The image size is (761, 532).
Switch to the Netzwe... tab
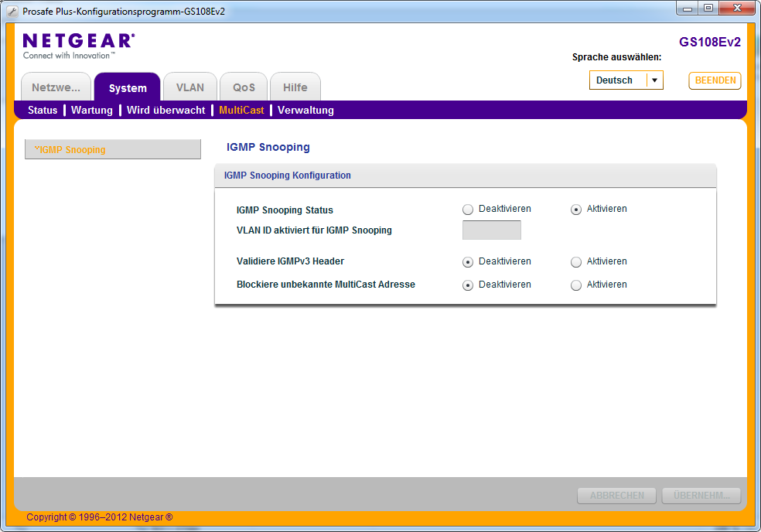pyautogui.click(x=56, y=87)
